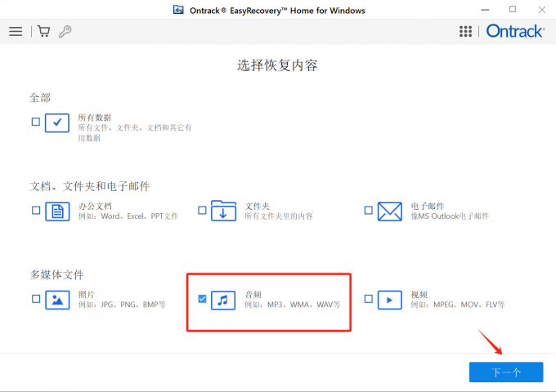The height and width of the screenshot is (392, 556).
Task: Maximize the EasyRecovery window
Action: [513, 10]
